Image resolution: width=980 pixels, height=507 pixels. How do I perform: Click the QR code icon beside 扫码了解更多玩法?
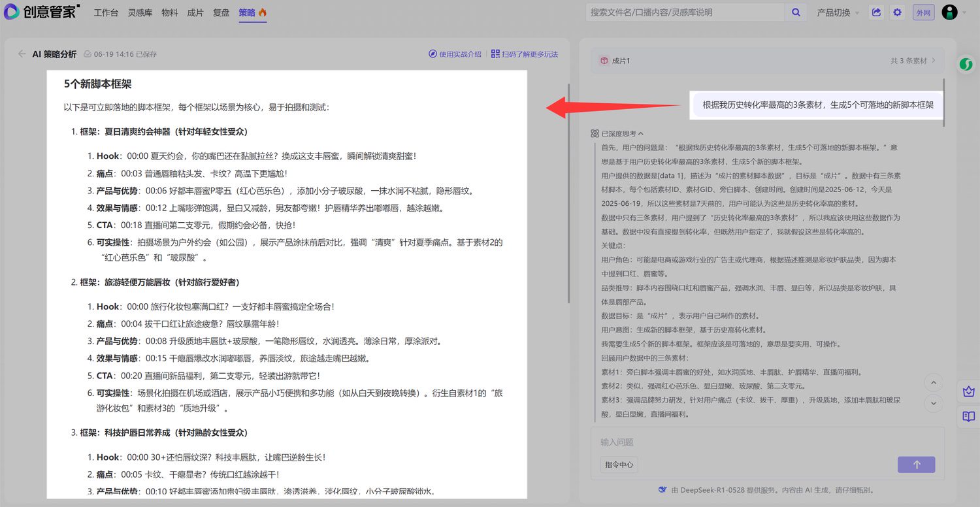[x=495, y=54]
